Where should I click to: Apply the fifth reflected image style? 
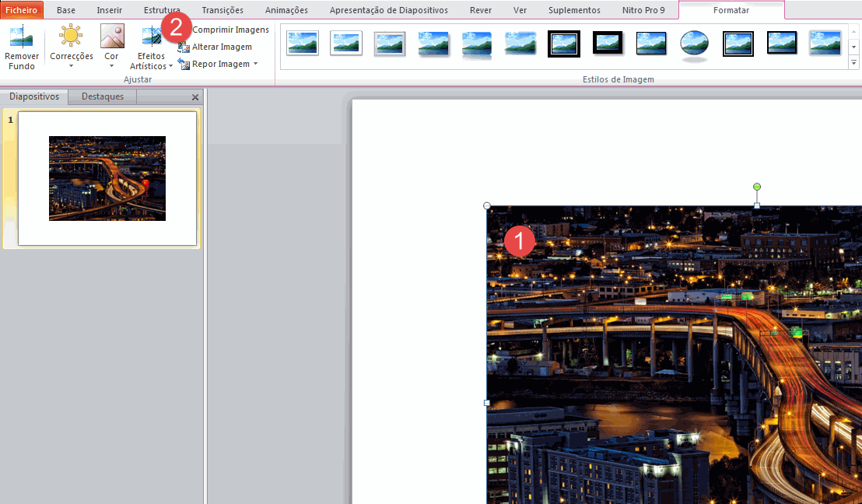(477, 44)
